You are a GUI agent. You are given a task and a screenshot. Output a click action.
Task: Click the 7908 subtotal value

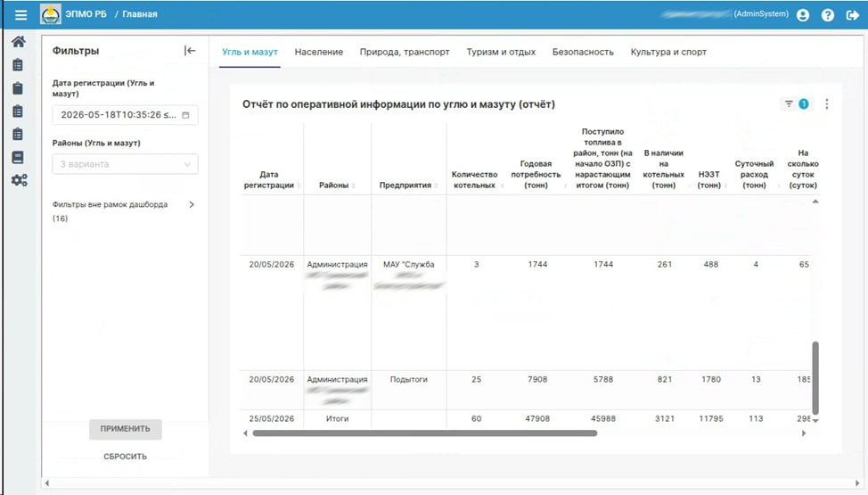point(537,380)
